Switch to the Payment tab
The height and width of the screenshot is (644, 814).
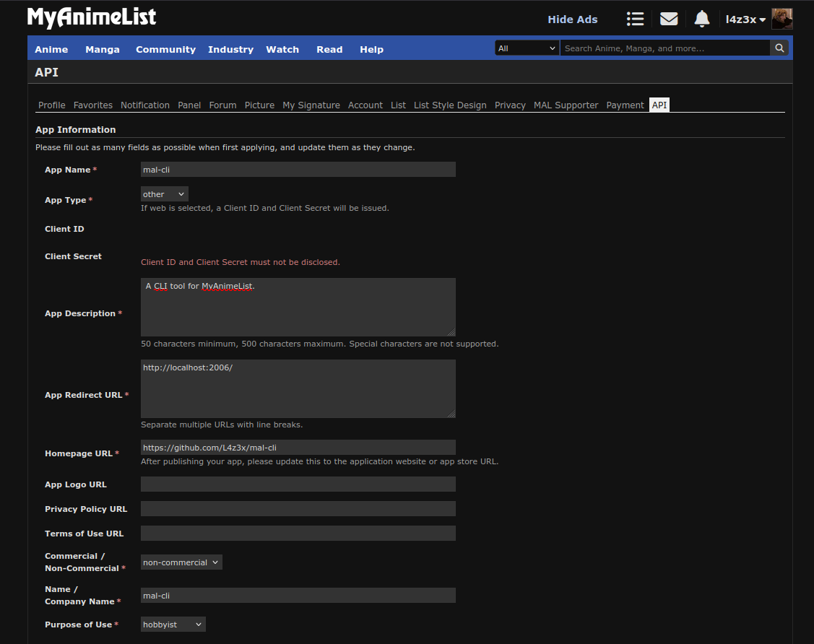[x=625, y=105]
